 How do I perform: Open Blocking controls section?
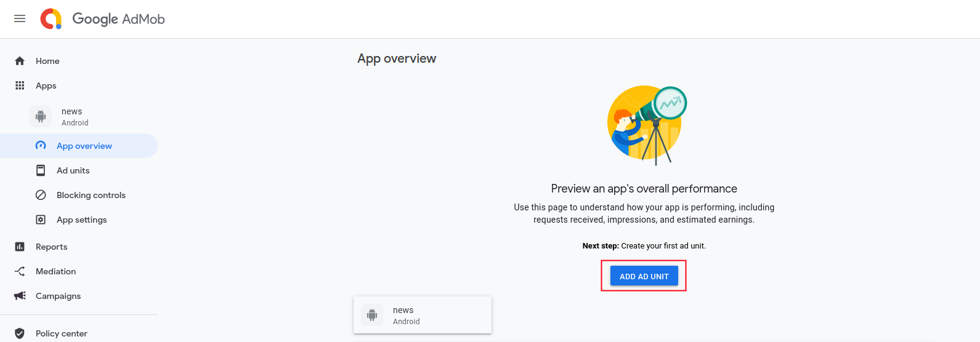pos(91,195)
